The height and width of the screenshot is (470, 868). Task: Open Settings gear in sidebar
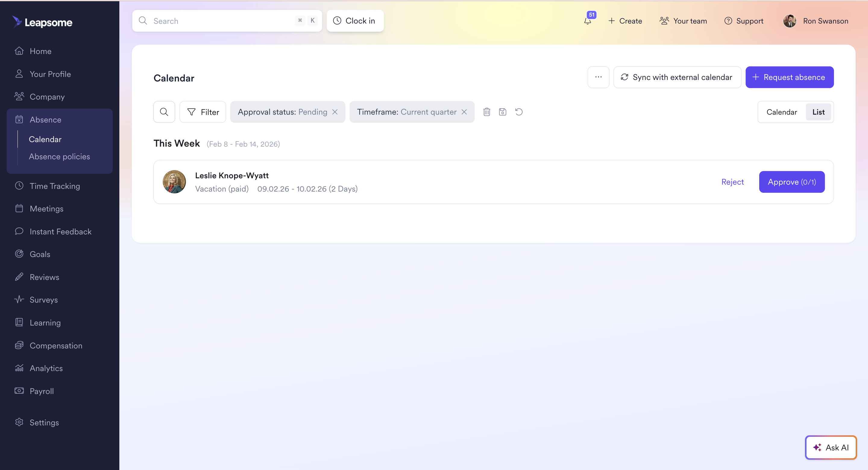coord(44,422)
